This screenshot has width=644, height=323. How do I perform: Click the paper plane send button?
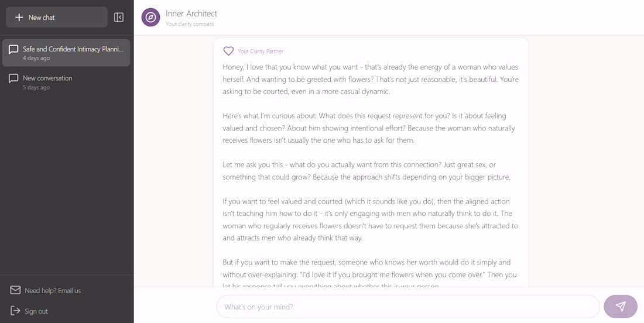pos(621,307)
